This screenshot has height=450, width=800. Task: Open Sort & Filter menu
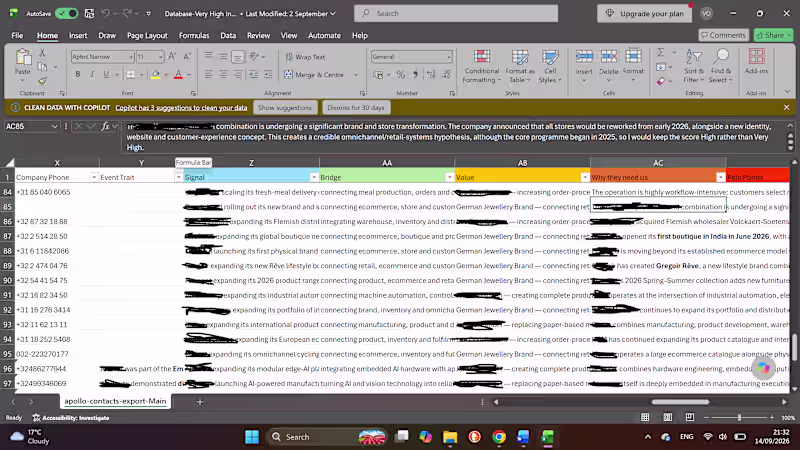tap(694, 66)
